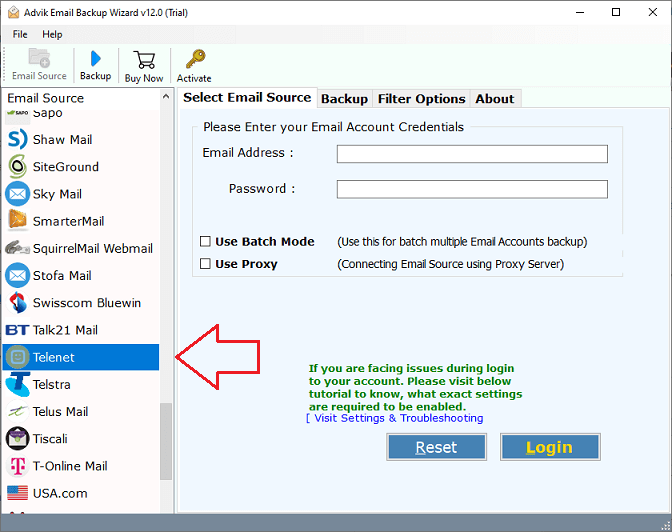This screenshot has width=672, height=532.
Task: Select the BT Talk21 Mail logo
Action: [18, 330]
